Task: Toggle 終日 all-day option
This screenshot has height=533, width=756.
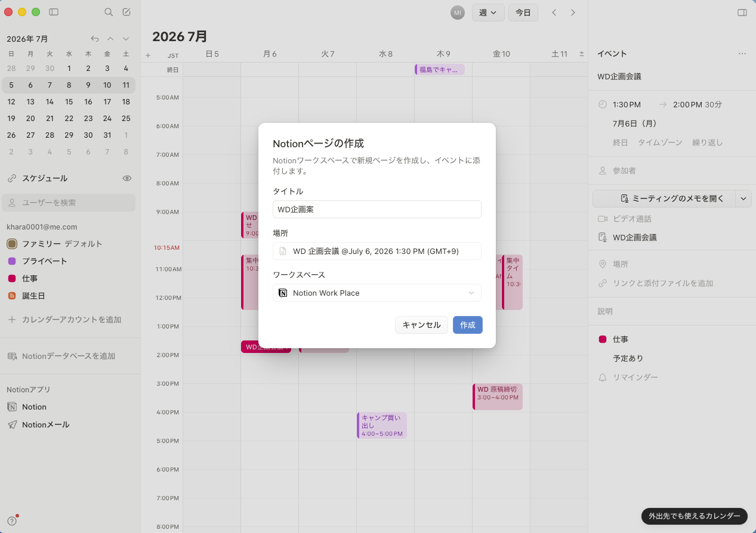Action: [x=621, y=142]
